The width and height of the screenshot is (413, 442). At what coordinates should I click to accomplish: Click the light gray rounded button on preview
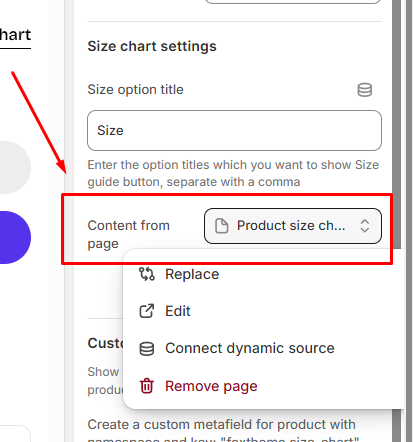click(14, 167)
